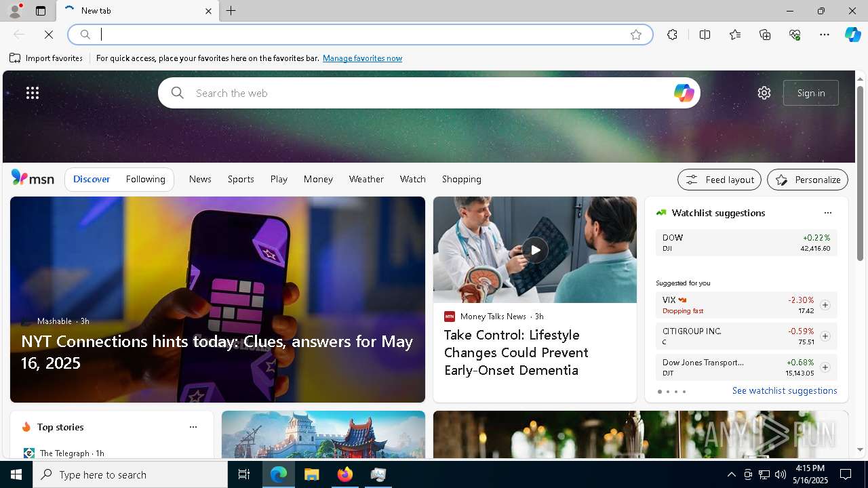Click the taskbar search box
Image resolution: width=868 pixels, height=488 pixels.
tap(130, 474)
